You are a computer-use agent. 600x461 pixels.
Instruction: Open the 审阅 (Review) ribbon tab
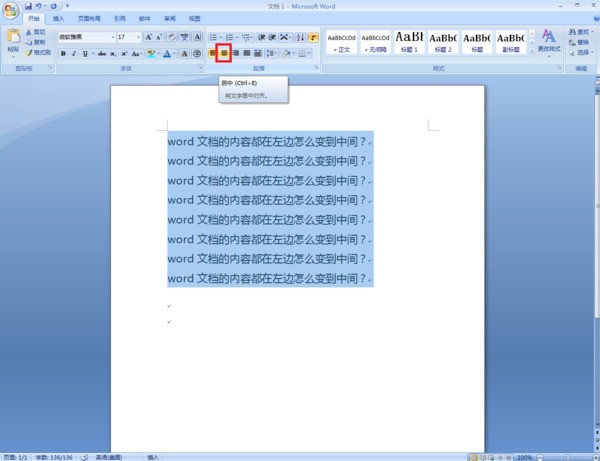tap(170, 18)
